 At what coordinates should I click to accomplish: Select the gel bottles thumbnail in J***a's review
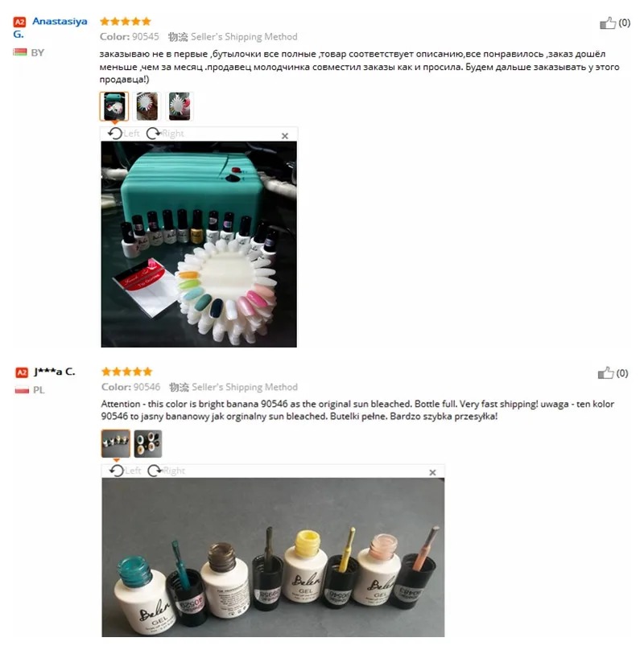tap(116, 443)
